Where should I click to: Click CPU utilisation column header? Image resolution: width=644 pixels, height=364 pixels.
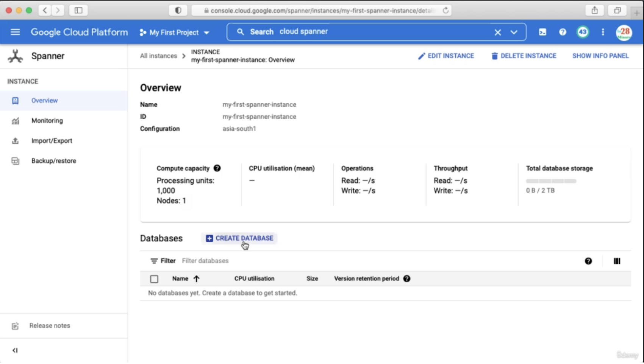click(254, 279)
